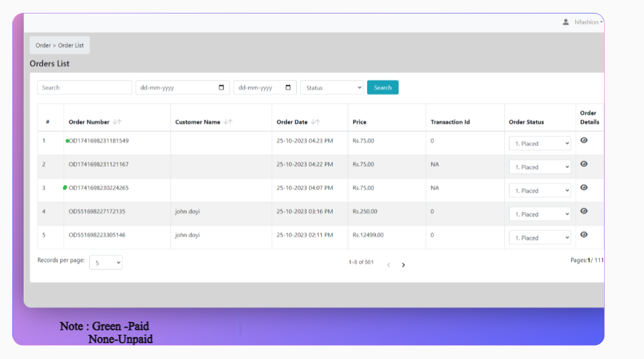View details of order OD1741698231121167
Image resolution: width=644 pixels, height=359 pixels.
pyautogui.click(x=584, y=164)
